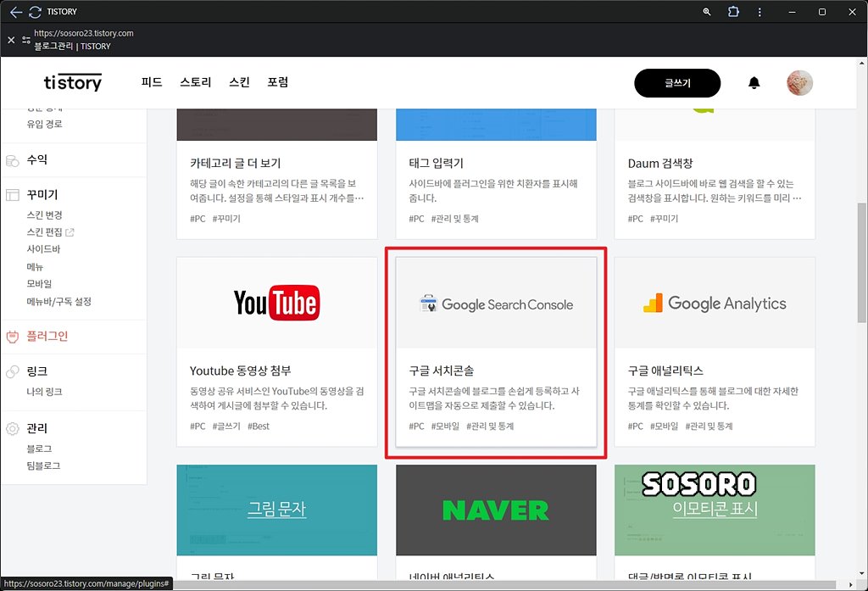Open 스킨 편집 in the sidebar
Screen dimensions: 868x591
(x=45, y=232)
